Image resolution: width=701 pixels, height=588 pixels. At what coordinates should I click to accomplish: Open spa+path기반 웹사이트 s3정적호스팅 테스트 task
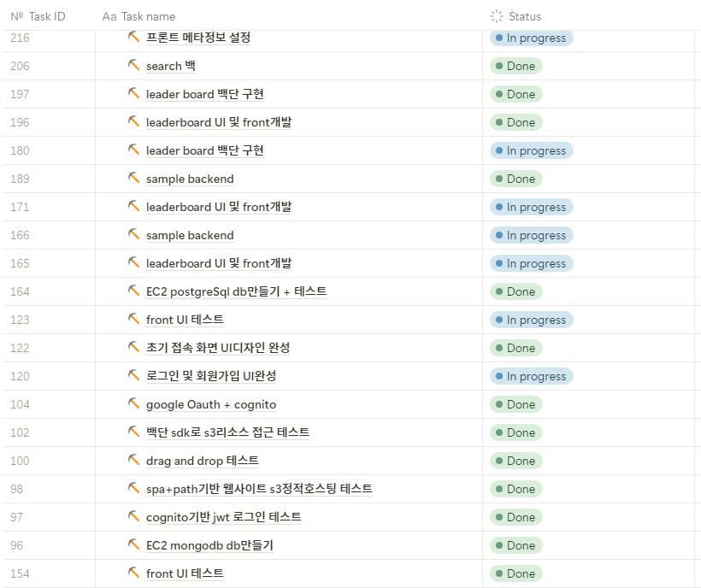click(x=259, y=489)
